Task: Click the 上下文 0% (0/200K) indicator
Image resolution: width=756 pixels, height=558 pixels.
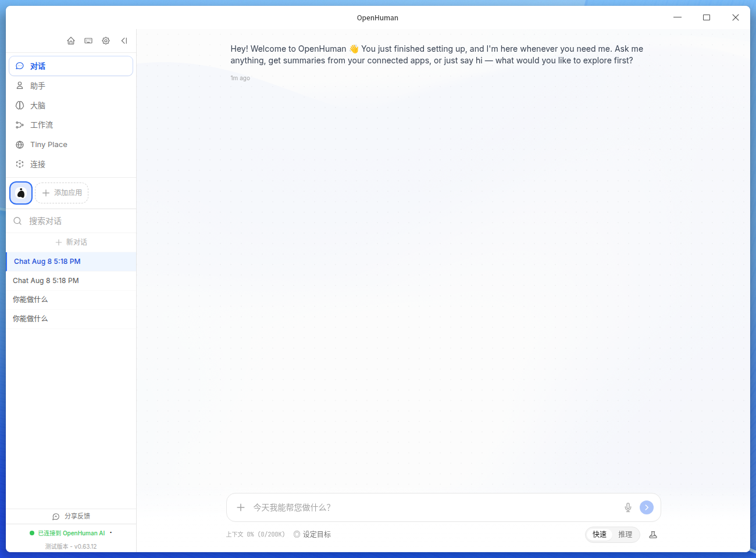Action: [x=255, y=534]
